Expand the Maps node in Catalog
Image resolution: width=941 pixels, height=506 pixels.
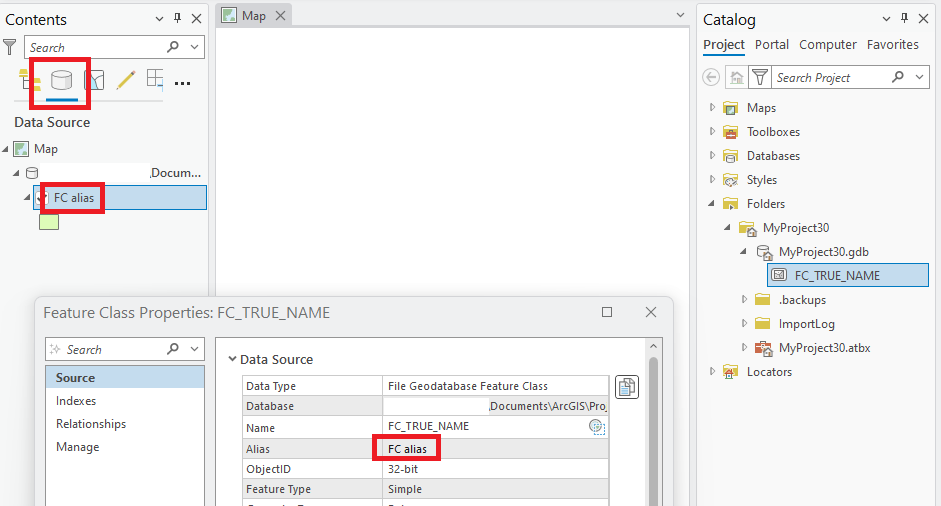click(x=712, y=107)
